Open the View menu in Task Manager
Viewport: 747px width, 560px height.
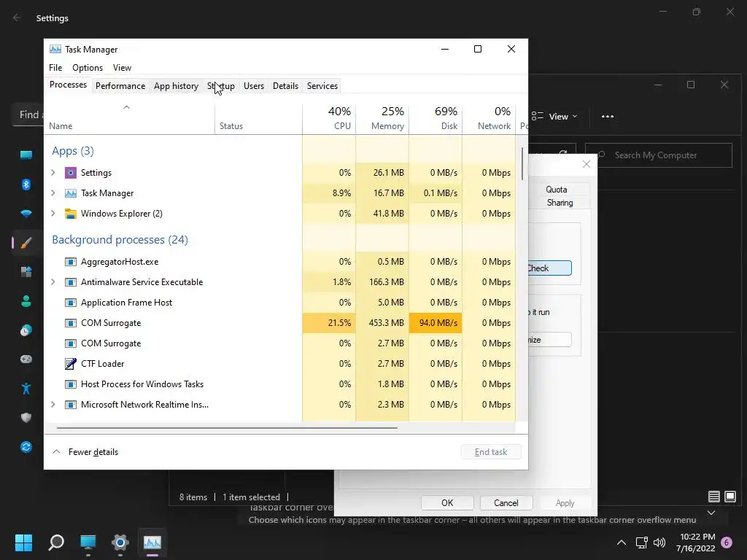coord(122,68)
